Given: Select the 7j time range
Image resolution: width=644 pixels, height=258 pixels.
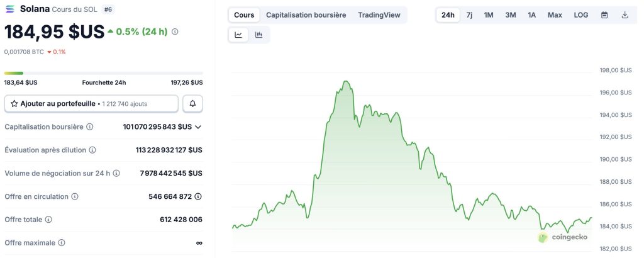Looking at the screenshot, I should click(469, 15).
